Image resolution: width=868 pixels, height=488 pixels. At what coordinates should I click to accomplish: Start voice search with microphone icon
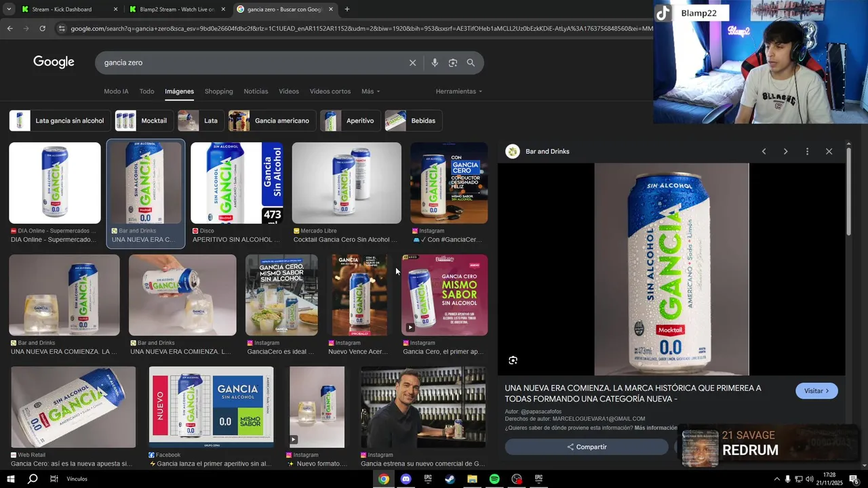click(x=435, y=62)
